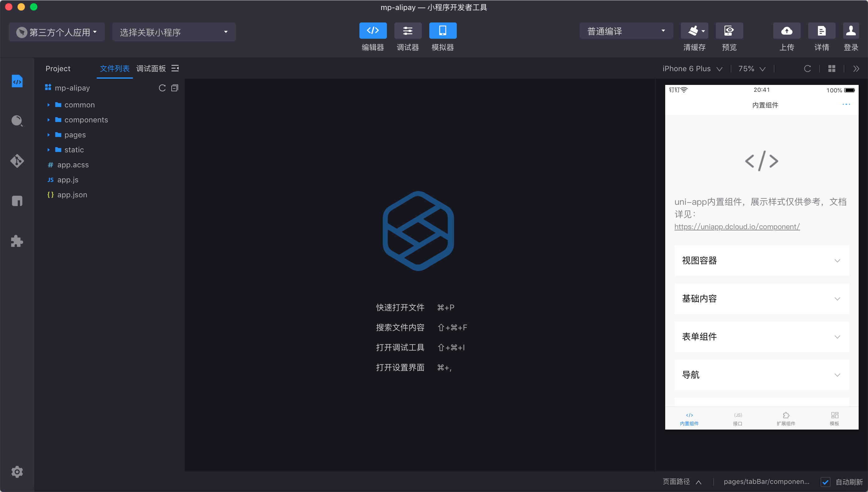Select the 接口 tab in simulator
Image resolution: width=868 pixels, height=492 pixels.
point(738,419)
